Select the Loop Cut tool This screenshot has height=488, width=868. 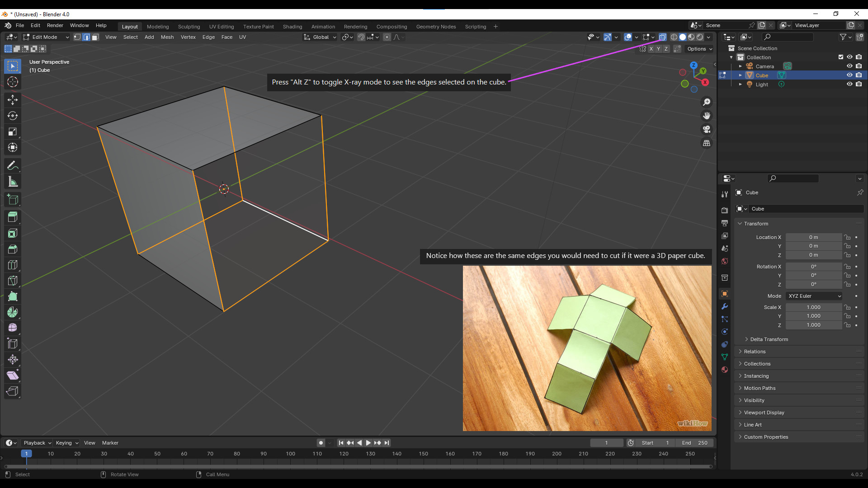pyautogui.click(x=13, y=265)
